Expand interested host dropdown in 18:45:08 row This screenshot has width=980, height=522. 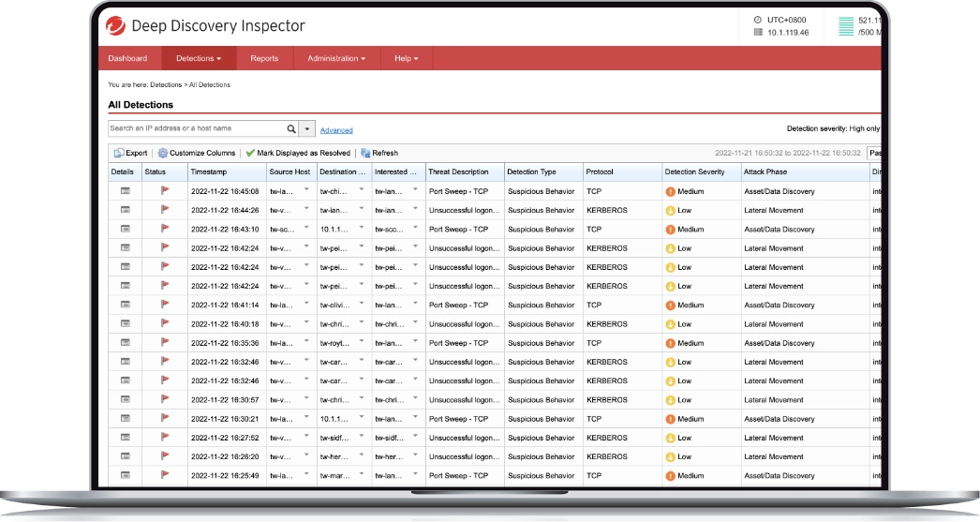click(x=415, y=189)
